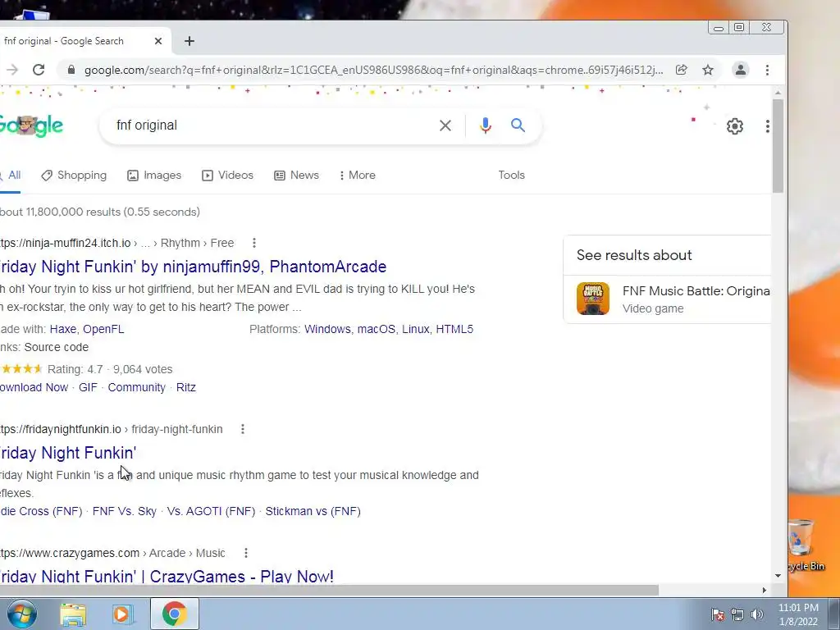The image size is (840, 630).
Task: Open FNF Music Battle game thumbnail
Action: pos(592,299)
